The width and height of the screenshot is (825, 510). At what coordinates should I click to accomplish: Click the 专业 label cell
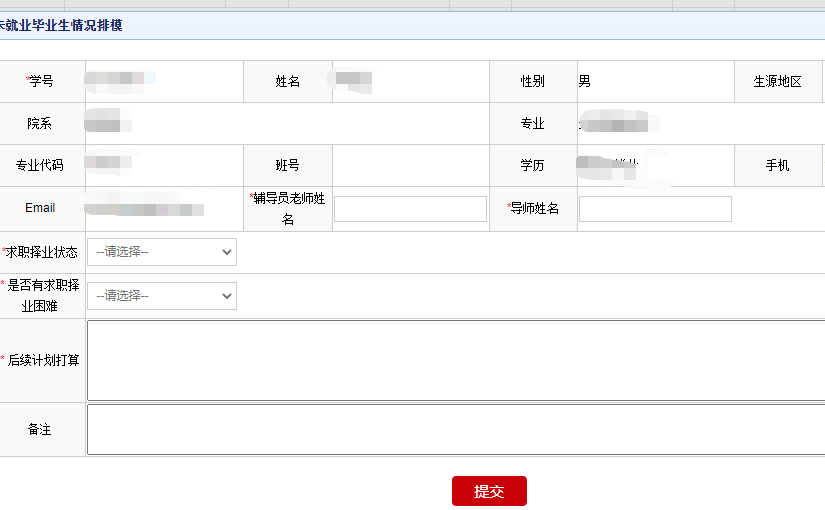click(533, 124)
